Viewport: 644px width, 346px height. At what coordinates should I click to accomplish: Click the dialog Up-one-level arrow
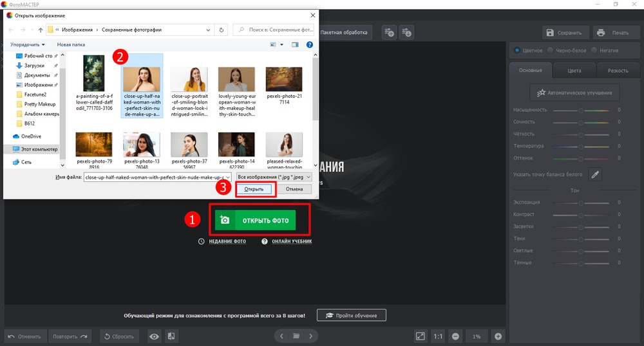coord(40,30)
